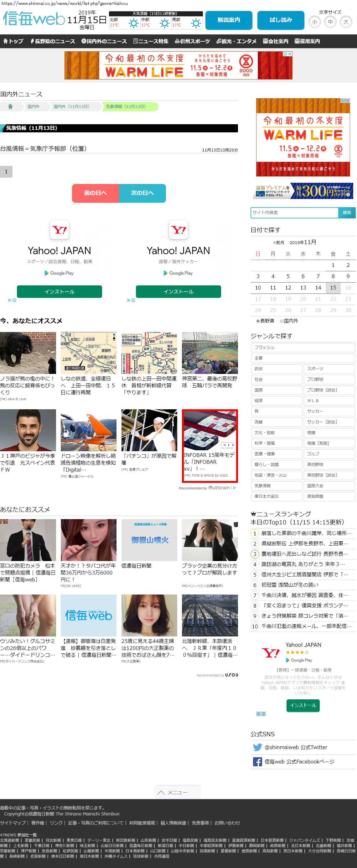Click the Twitter bird icon
Screen dimensions: 357x868
click(257, 747)
